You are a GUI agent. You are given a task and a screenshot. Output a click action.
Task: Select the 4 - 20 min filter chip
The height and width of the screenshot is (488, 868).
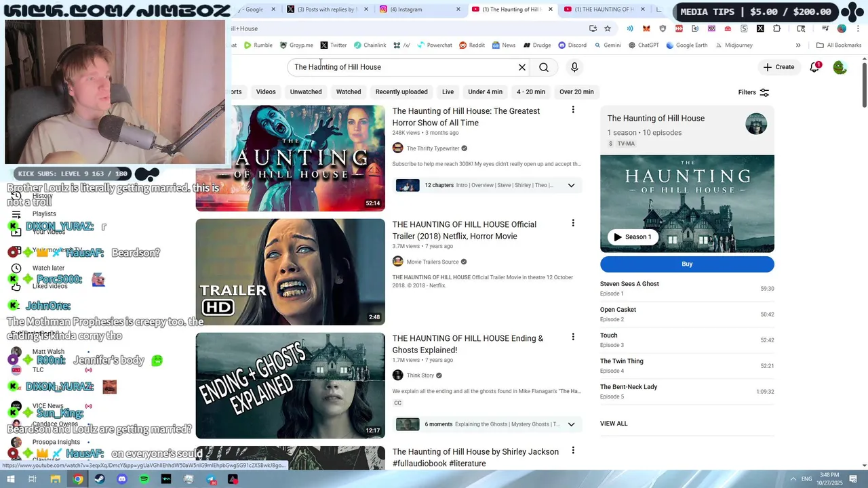tap(531, 92)
